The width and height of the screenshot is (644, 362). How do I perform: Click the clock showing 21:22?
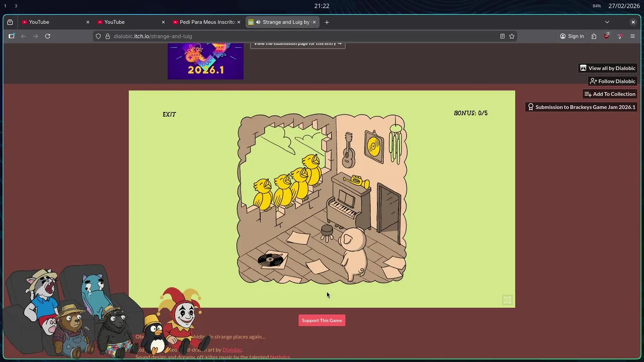322,6
